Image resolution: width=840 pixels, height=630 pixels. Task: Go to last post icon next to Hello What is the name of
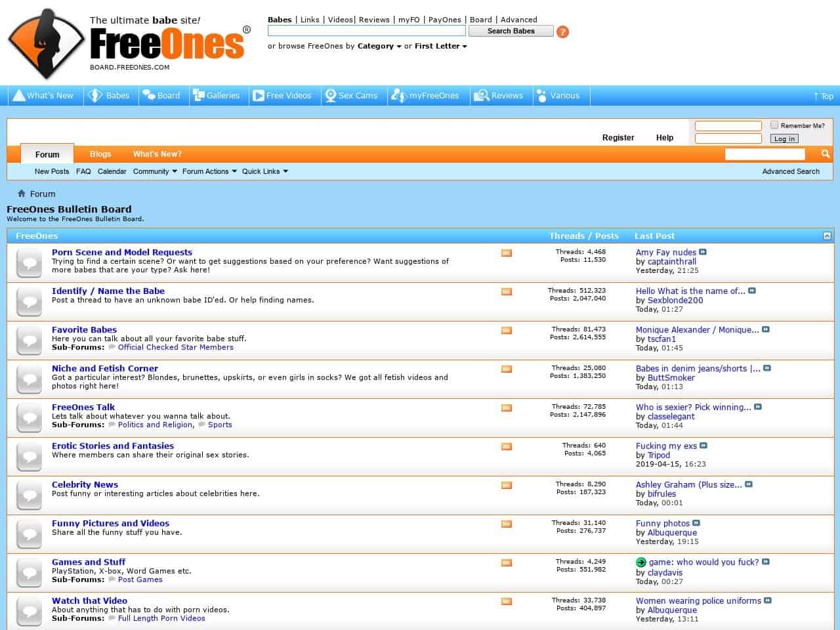click(x=752, y=291)
